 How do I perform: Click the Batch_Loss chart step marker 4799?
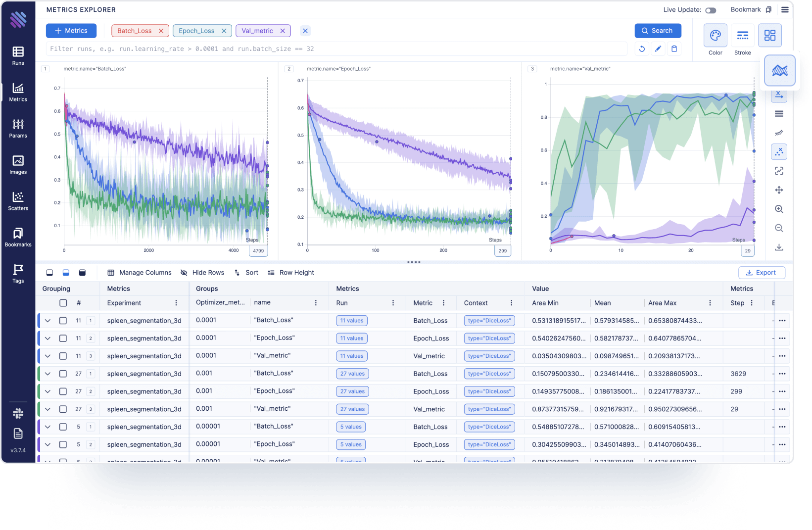258,251
